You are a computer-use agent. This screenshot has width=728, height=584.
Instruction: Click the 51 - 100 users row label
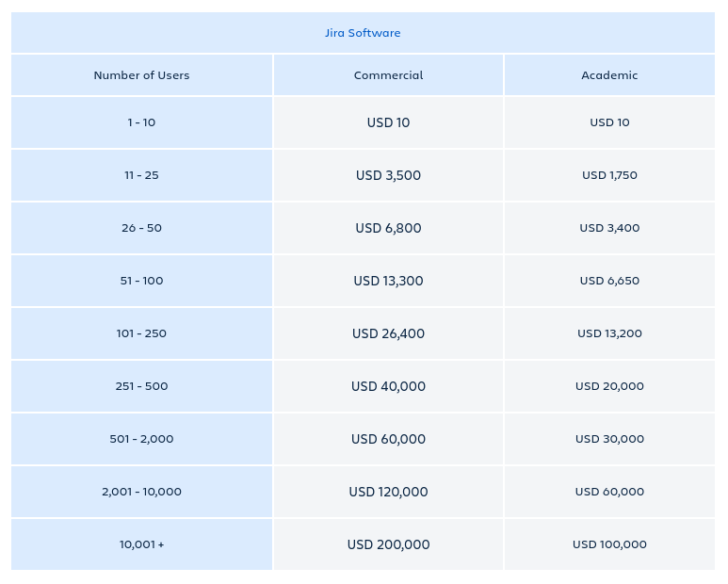pos(141,281)
